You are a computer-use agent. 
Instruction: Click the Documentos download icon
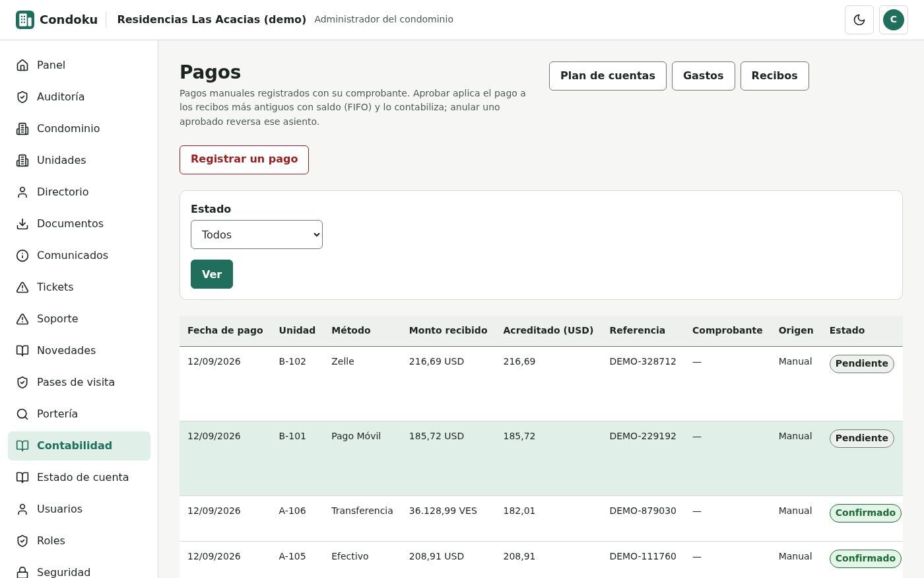pos(22,223)
